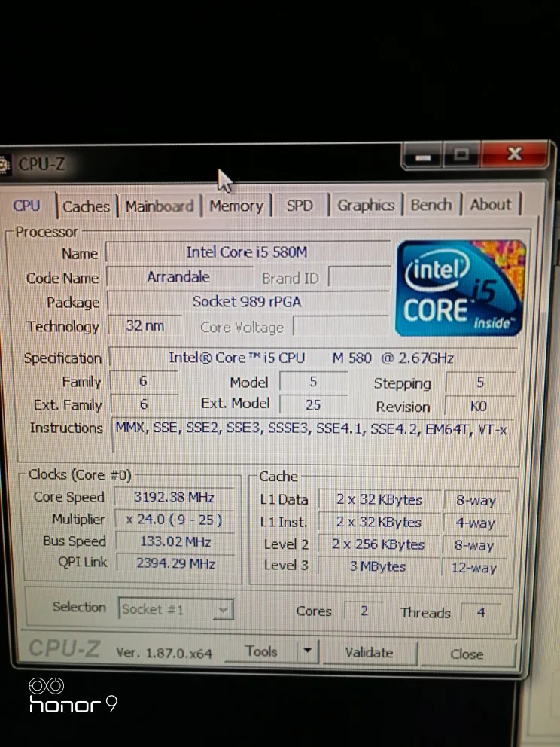
Task: Open the Mainboard tab
Action: tap(159, 206)
